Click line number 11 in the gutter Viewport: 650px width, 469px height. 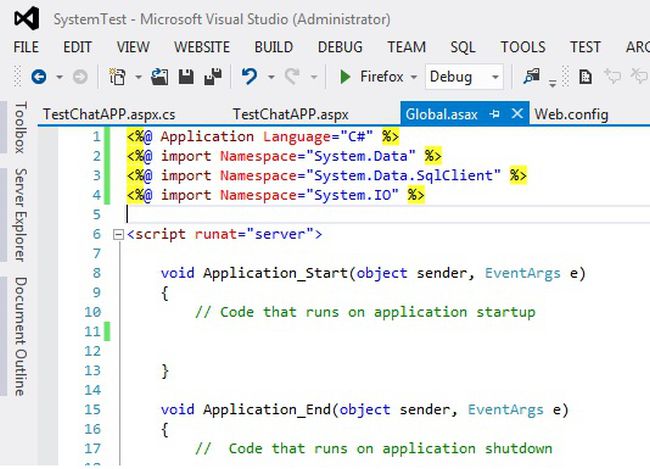[x=92, y=332]
